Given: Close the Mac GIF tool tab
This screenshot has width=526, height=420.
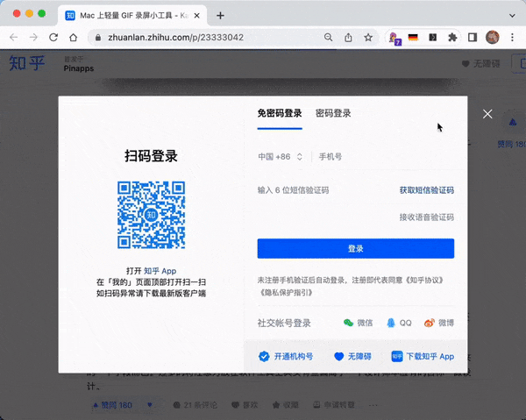Looking at the screenshot, I should tap(197, 16).
